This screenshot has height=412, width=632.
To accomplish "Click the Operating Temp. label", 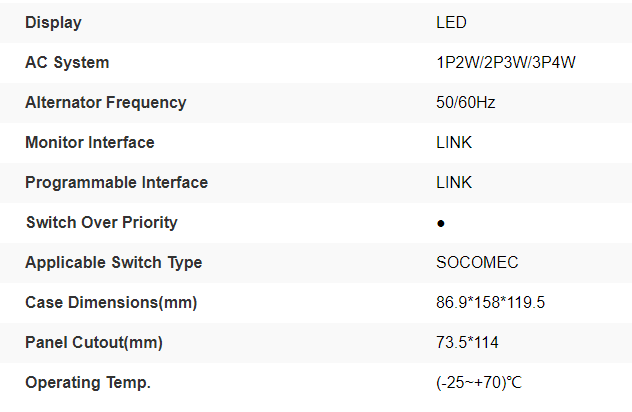I will point(87,382).
